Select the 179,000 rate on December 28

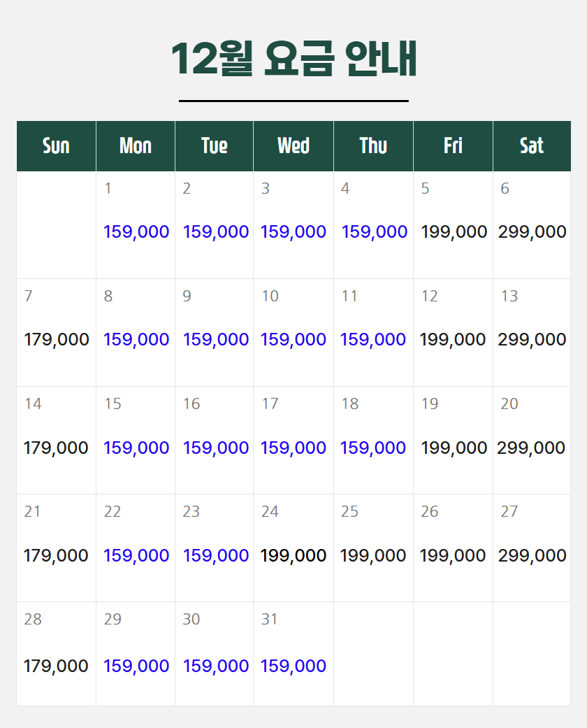pyautogui.click(x=57, y=666)
